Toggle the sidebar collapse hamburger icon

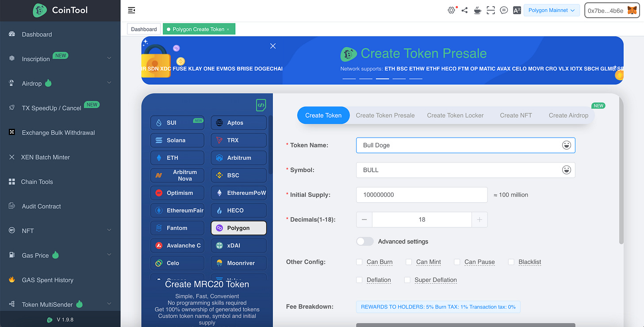point(131,10)
